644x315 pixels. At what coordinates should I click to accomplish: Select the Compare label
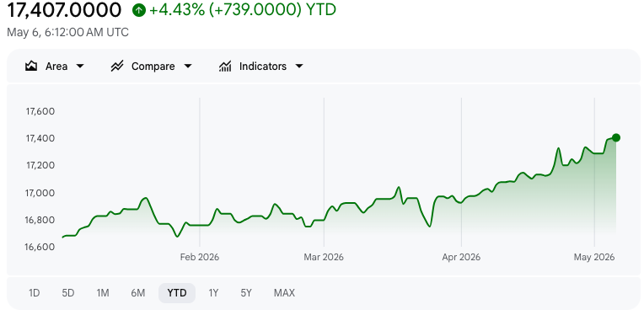pos(153,67)
